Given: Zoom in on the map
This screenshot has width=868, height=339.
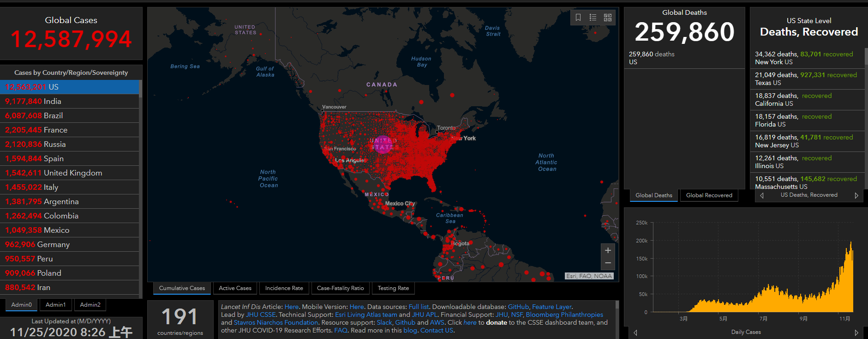Looking at the screenshot, I should pos(608,250).
